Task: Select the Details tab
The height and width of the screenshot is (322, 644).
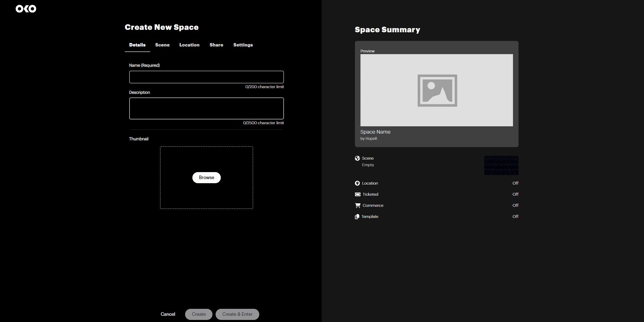Action: 137,45
